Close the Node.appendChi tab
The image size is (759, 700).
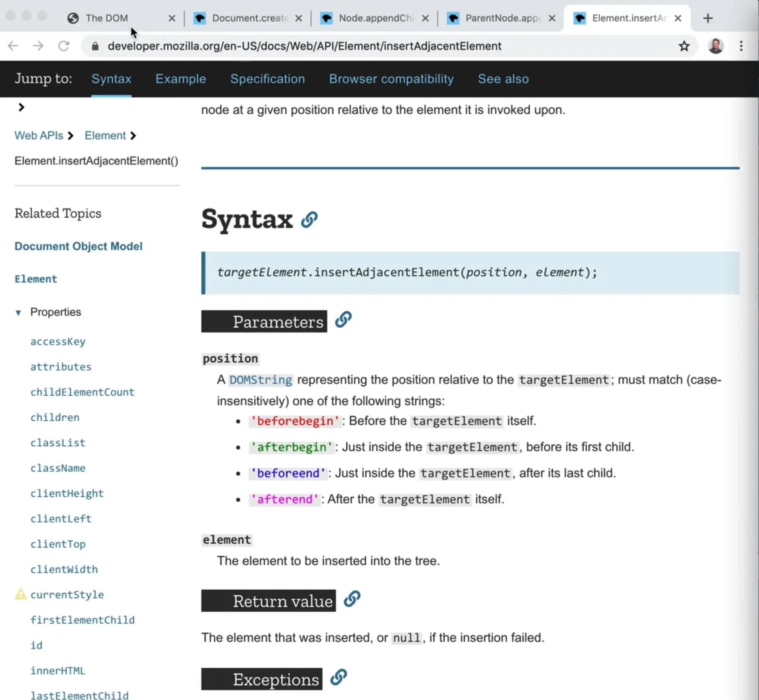point(426,18)
